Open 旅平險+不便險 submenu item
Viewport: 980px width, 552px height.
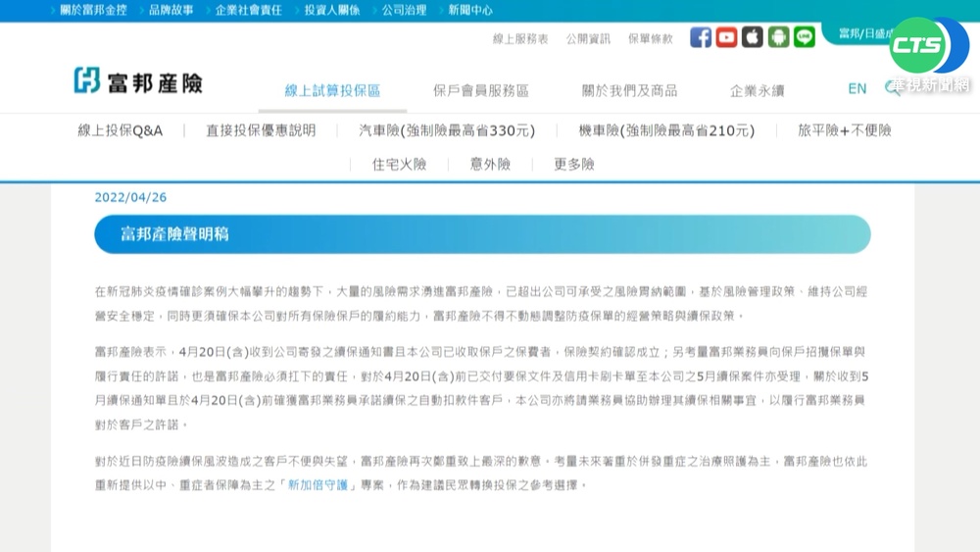coord(845,130)
